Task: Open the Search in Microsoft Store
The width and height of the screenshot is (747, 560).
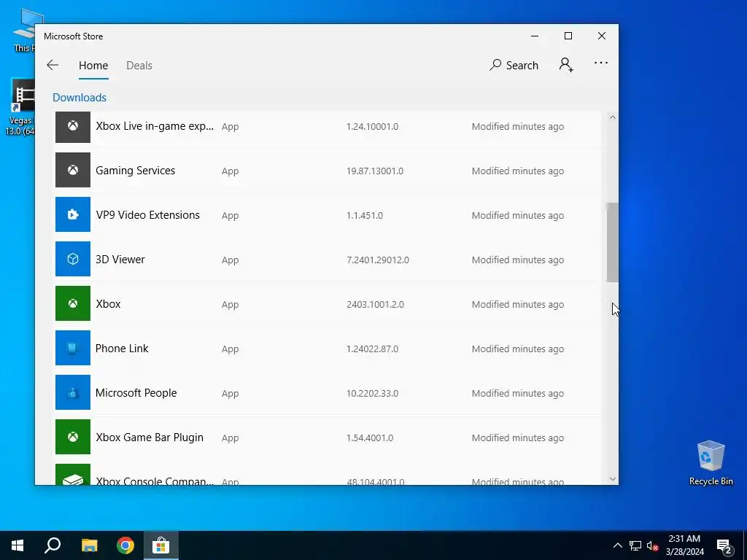Action: 514,65
